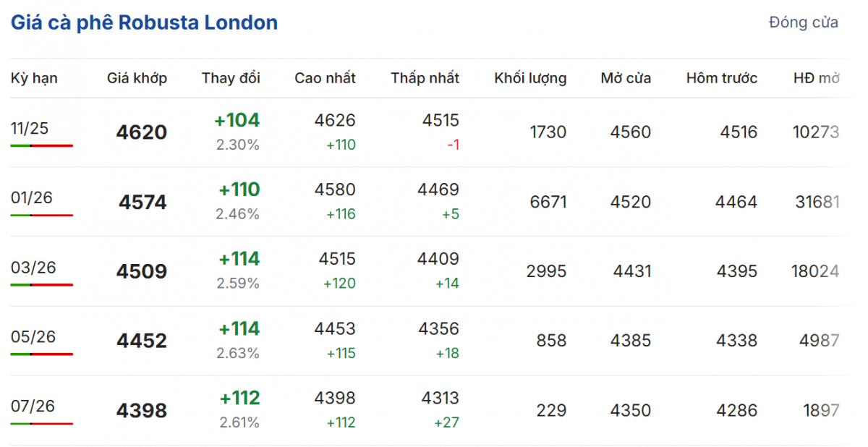Screen dimensions: 868x447
Task: Click the Cao nhất column header
Action: [x=325, y=78]
